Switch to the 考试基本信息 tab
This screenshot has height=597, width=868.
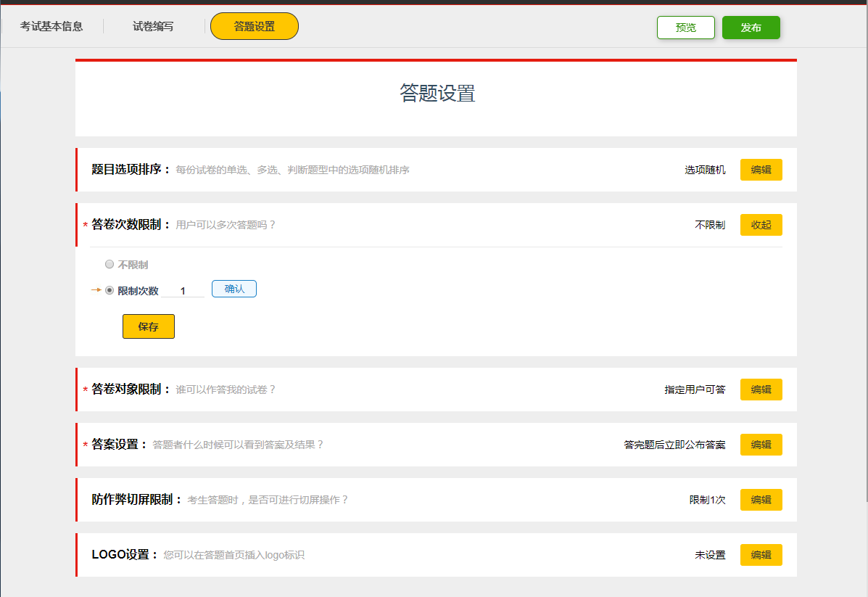(51, 26)
